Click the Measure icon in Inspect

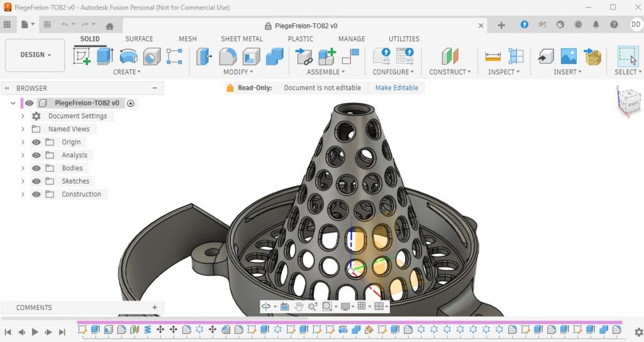[x=493, y=57]
